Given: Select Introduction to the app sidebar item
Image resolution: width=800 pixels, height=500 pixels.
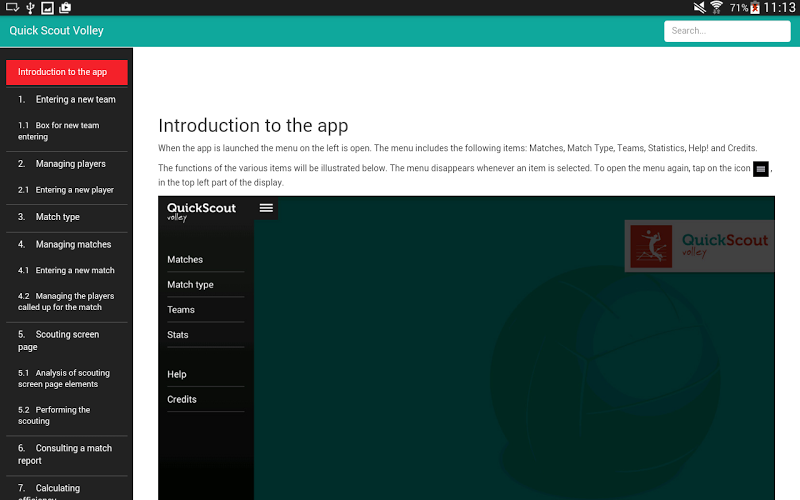Looking at the screenshot, I should (x=67, y=72).
